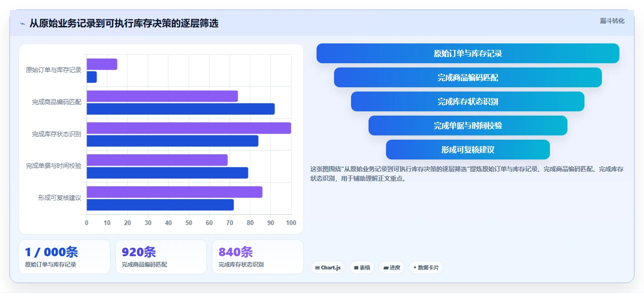Click x-axis tick label 0
The width and height of the screenshot is (644, 293).
[x=86, y=223]
